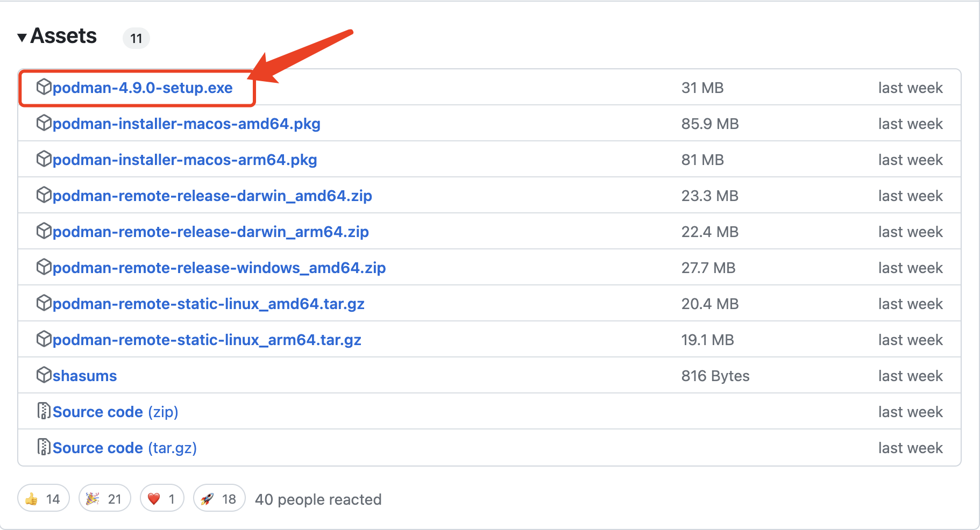Click the package icon beside podman-remote-release-darwin_amd64.zip

(x=44, y=195)
